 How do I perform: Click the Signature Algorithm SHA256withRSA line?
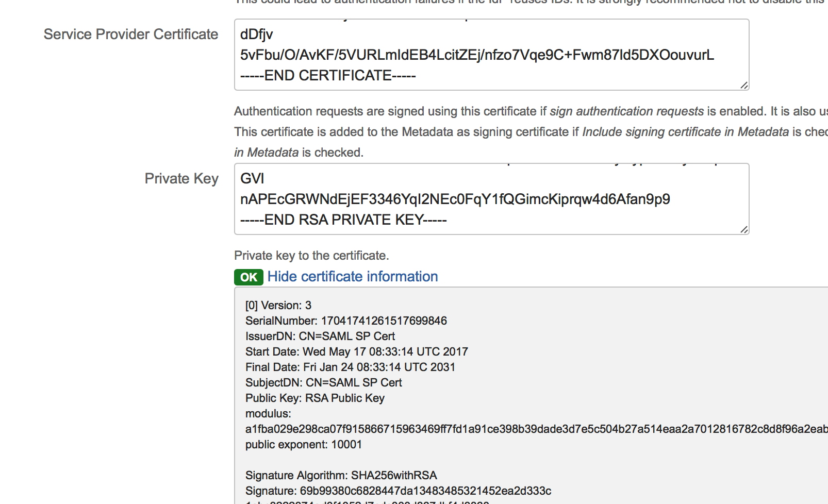pyautogui.click(x=341, y=476)
